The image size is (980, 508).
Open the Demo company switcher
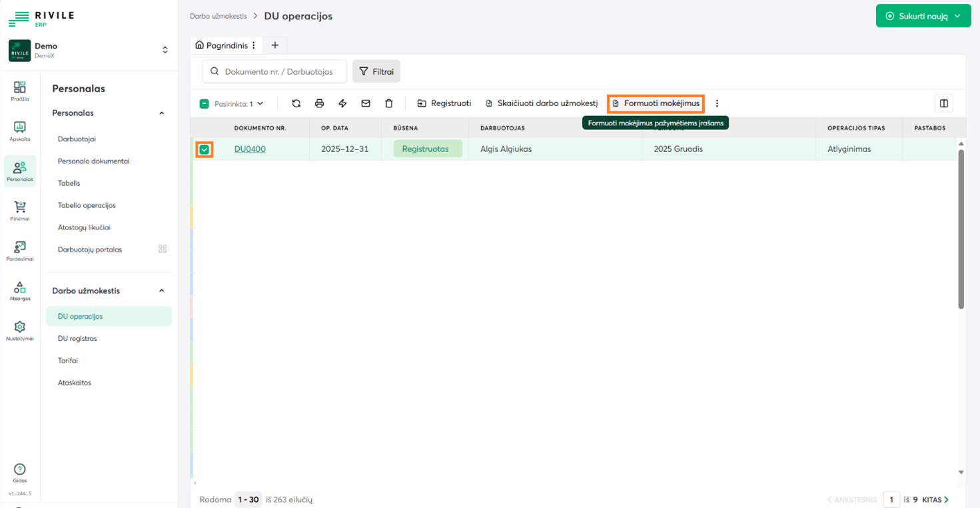[165, 50]
